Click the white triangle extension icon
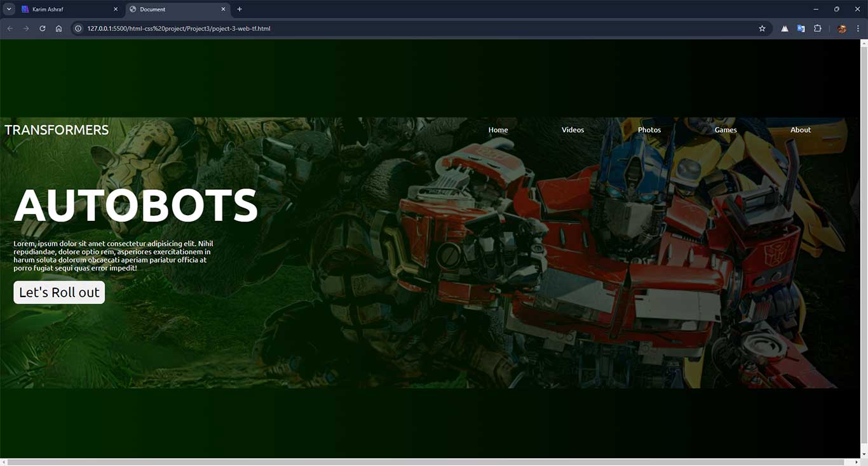The image size is (868, 466). (x=785, y=29)
